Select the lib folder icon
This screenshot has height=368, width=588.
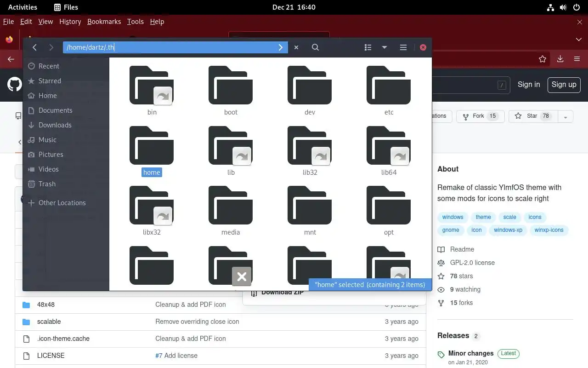click(x=231, y=145)
